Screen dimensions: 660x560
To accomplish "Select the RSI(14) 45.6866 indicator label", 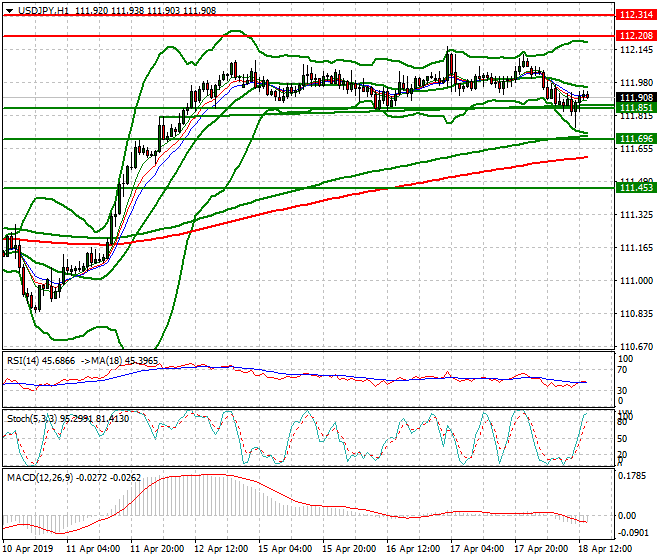I will (41, 361).
